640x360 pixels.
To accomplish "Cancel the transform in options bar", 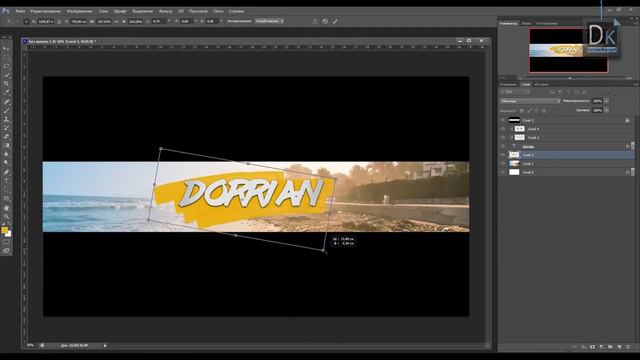I will [325, 21].
